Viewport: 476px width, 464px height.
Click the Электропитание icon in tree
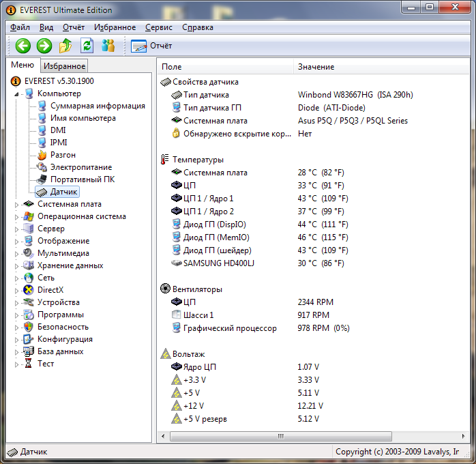(x=42, y=167)
